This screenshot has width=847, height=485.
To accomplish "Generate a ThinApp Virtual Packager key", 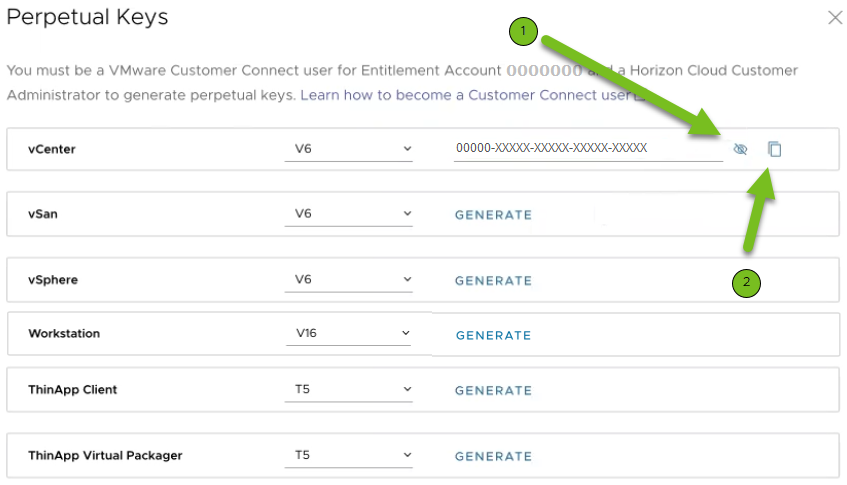I will (x=493, y=456).
